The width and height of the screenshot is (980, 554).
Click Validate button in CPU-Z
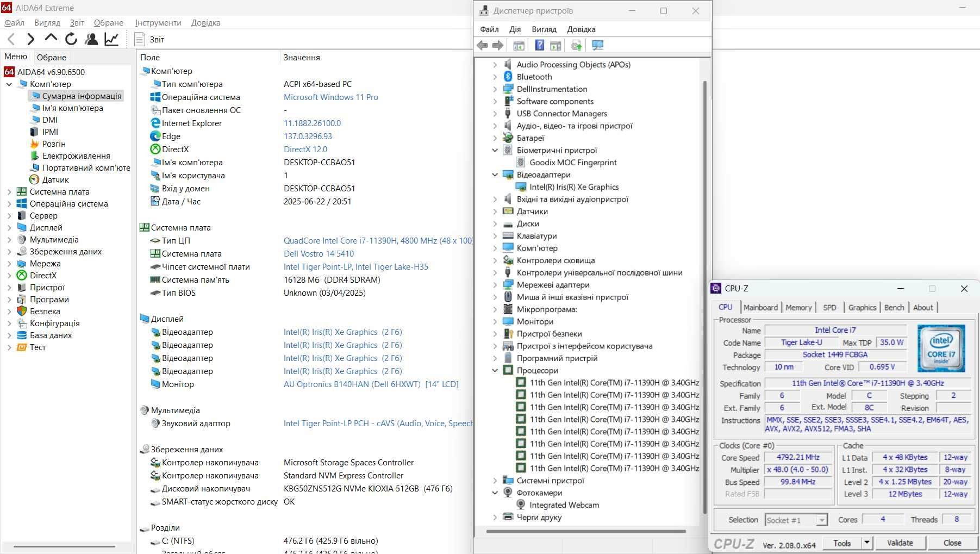[x=900, y=543]
